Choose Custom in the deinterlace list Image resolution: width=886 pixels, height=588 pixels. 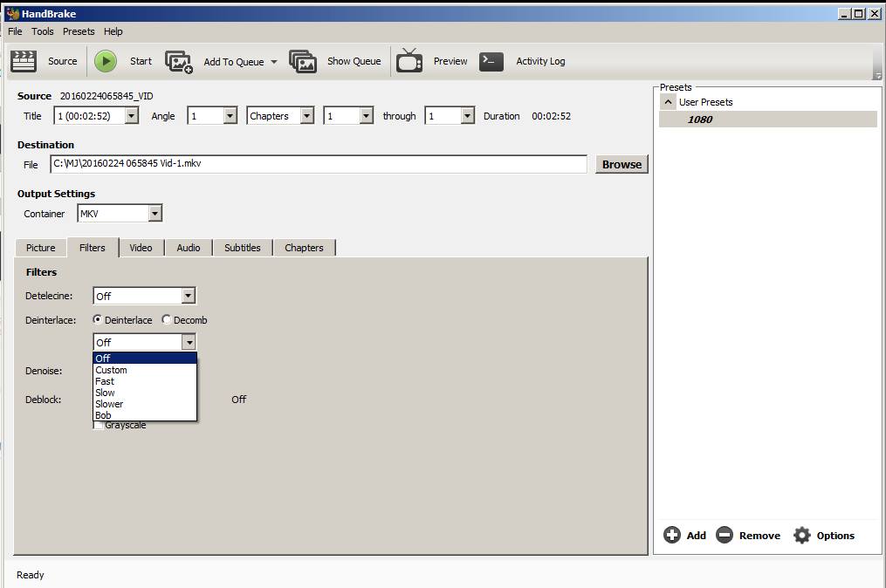tap(145, 370)
